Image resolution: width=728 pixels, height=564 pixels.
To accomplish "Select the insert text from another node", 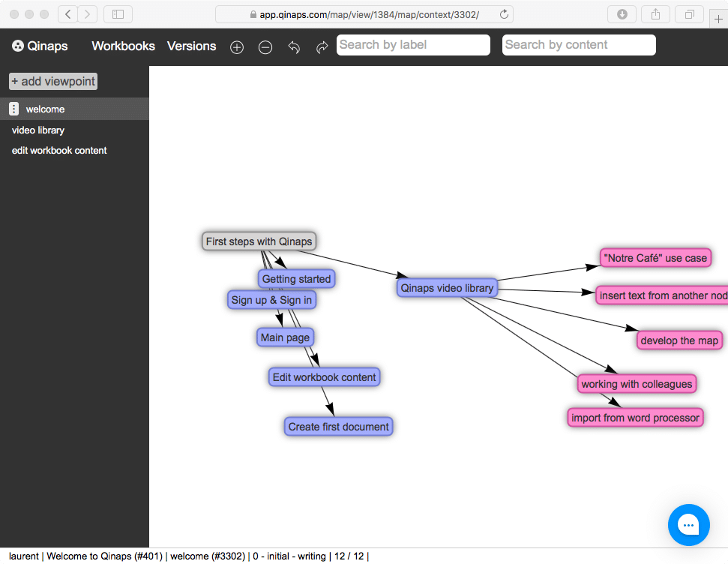I will [661, 295].
